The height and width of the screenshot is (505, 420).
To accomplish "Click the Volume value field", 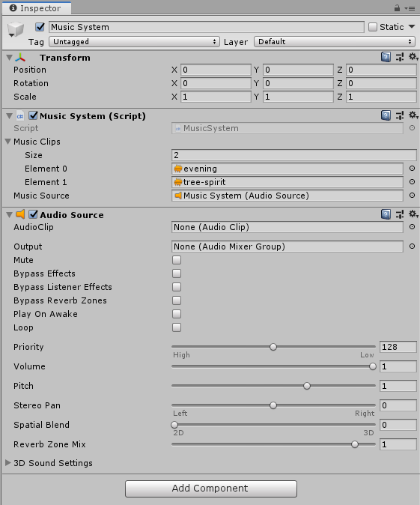I will pyautogui.click(x=398, y=366).
